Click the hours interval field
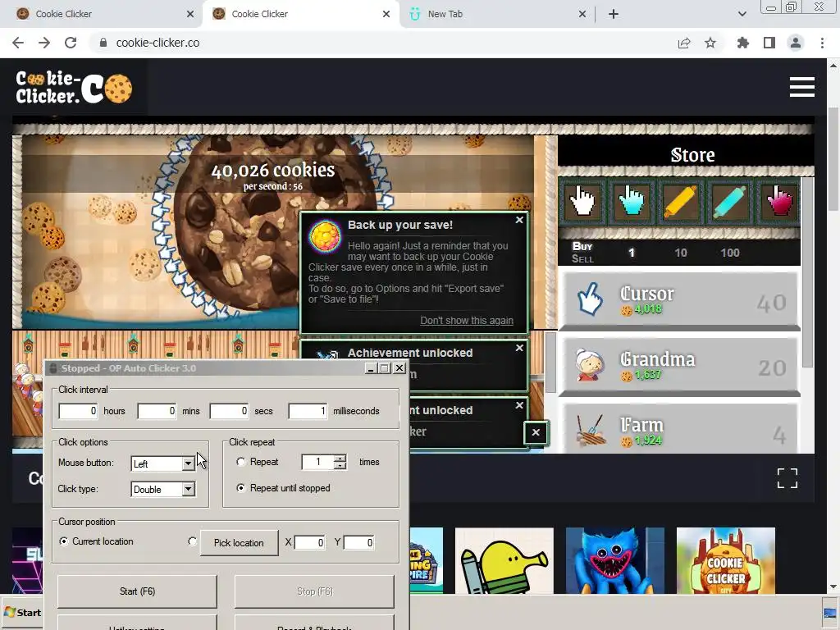 [78, 411]
